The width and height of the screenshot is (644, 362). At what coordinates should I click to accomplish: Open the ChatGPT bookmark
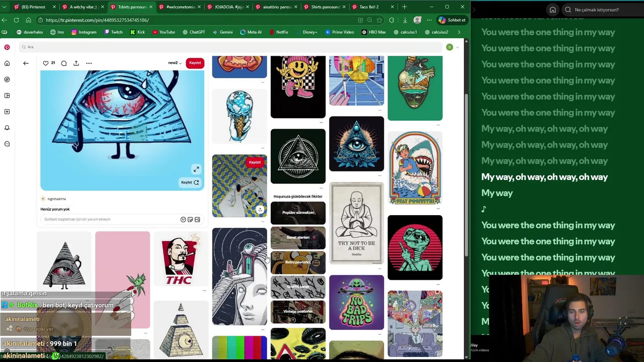pos(194,32)
